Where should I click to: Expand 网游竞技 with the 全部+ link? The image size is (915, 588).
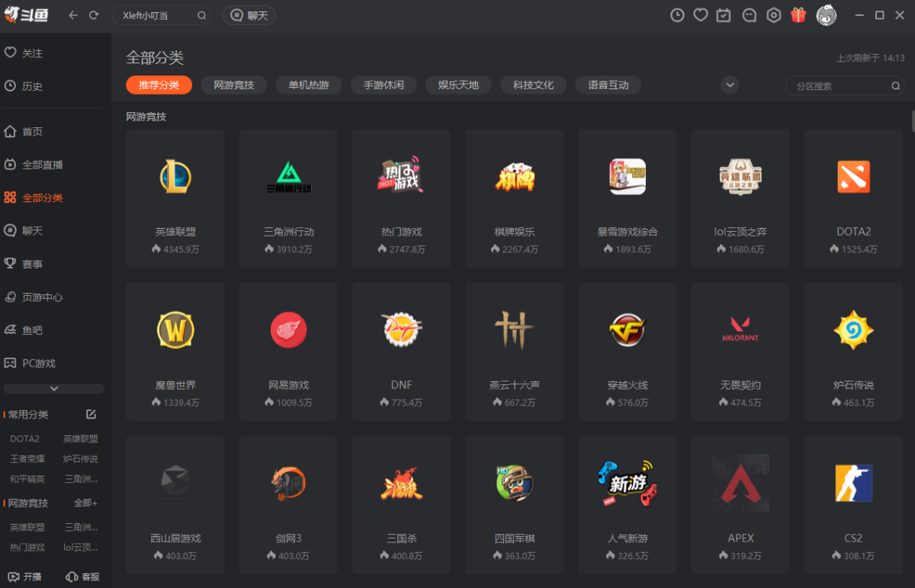point(85,503)
